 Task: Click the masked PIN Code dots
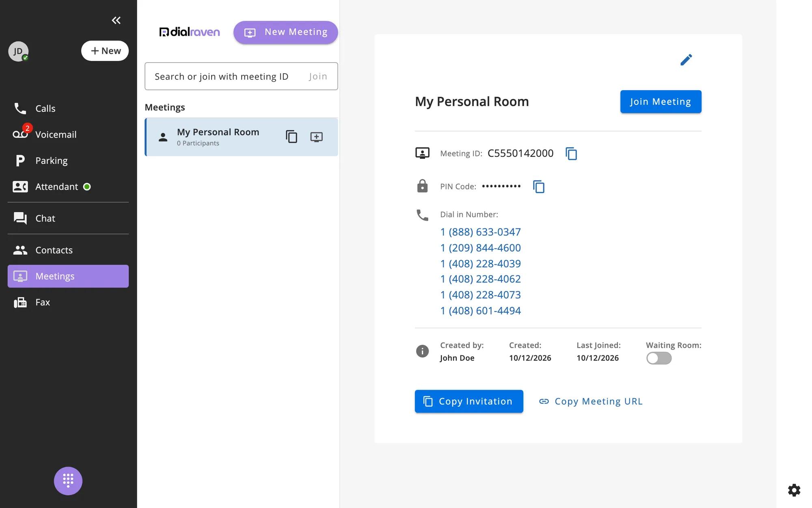pyautogui.click(x=501, y=186)
